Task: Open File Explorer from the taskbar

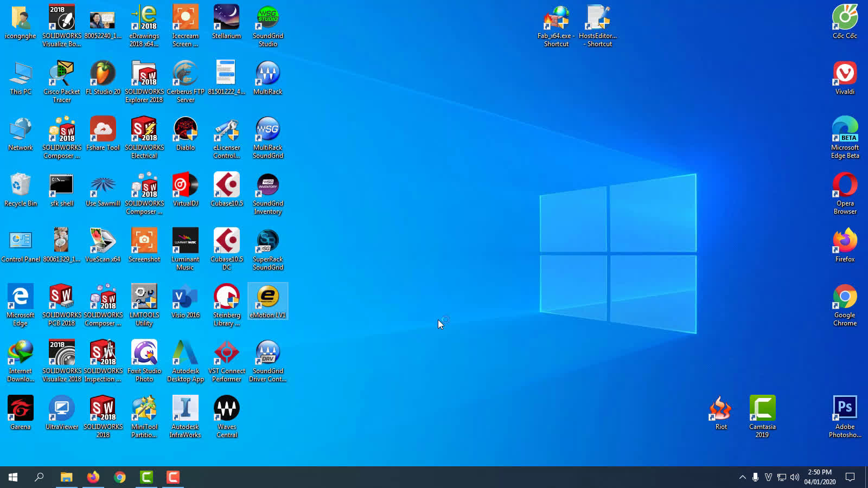Action: click(x=66, y=477)
